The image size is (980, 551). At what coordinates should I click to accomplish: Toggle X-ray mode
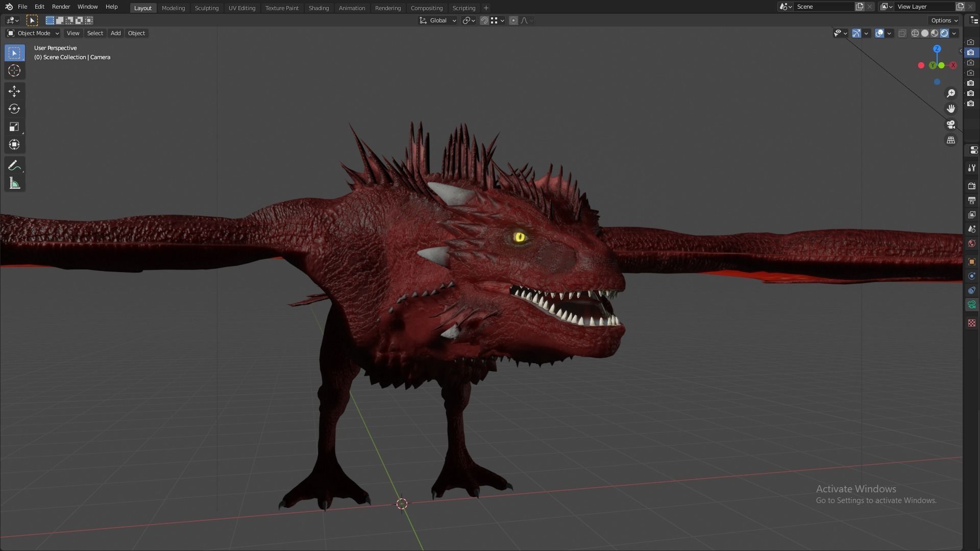[x=902, y=33]
